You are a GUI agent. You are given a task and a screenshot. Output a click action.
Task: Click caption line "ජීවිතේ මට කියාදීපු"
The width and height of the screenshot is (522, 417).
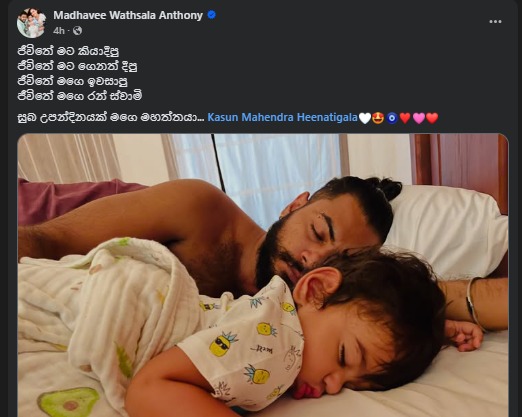(68, 51)
